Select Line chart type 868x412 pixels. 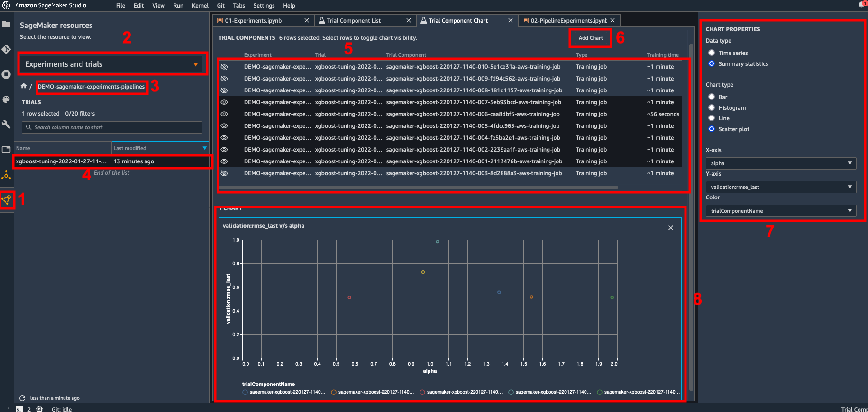712,118
